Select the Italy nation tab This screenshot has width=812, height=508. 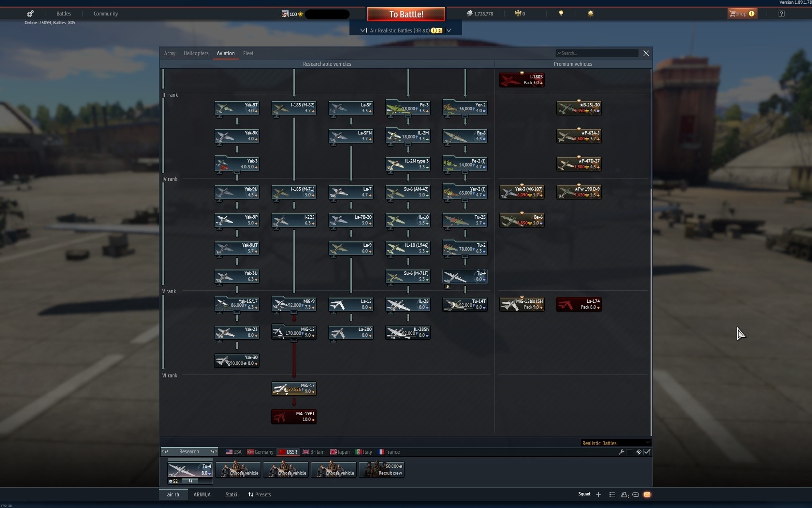pos(364,452)
